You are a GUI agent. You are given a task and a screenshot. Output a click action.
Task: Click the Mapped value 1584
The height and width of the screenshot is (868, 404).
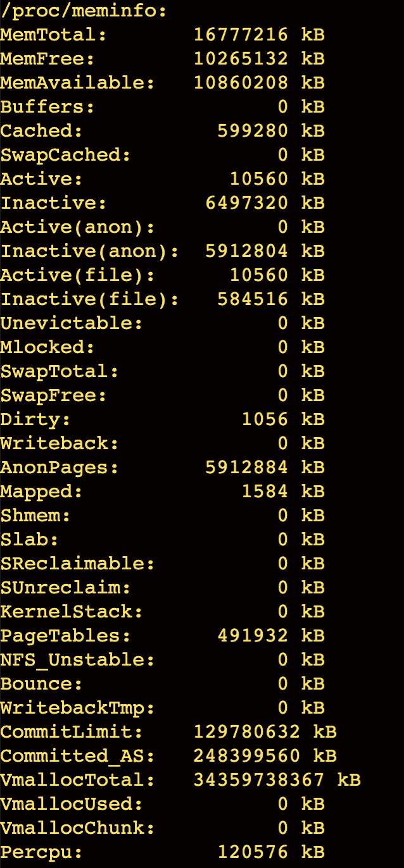265,492
